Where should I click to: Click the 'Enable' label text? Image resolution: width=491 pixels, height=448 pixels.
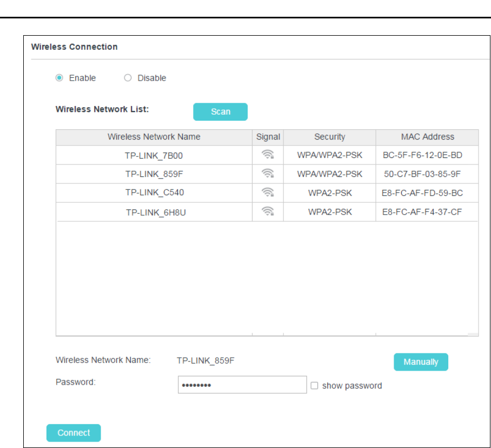[x=82, y=78]
